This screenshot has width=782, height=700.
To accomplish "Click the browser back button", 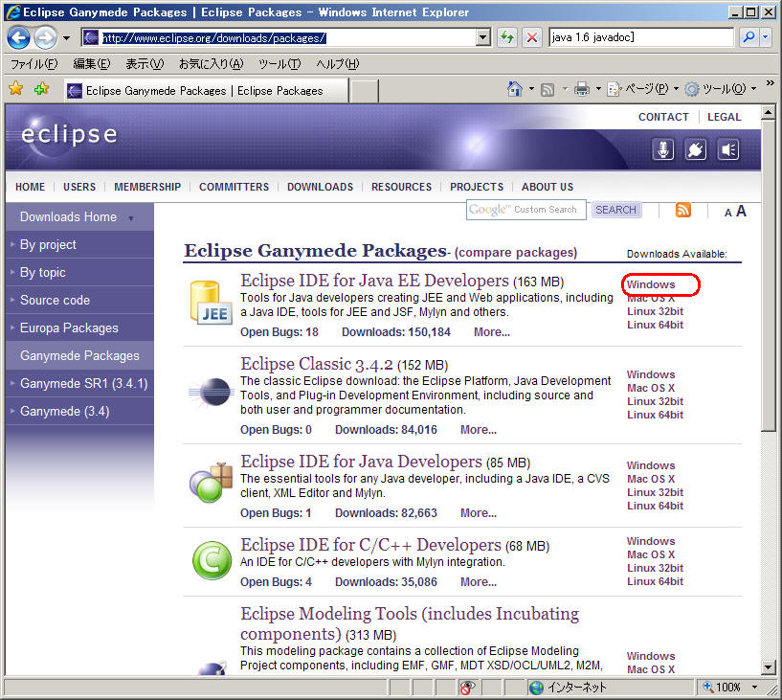I will (18, 37).
